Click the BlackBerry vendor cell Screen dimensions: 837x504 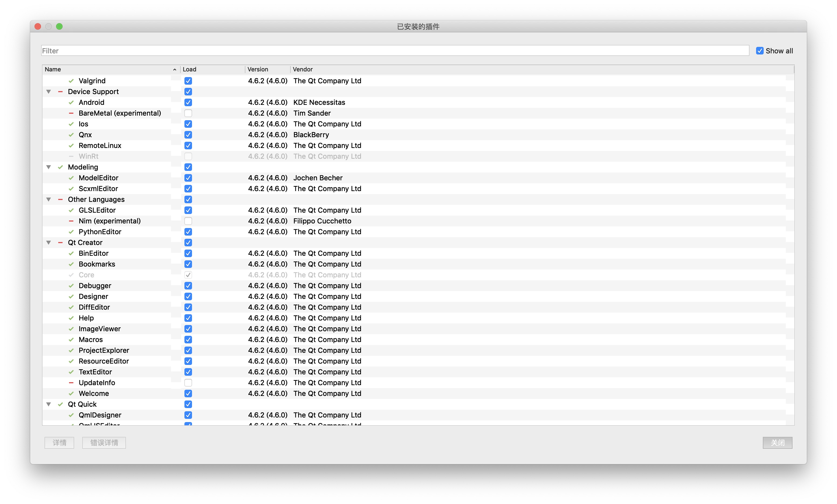tap(311, 135)
